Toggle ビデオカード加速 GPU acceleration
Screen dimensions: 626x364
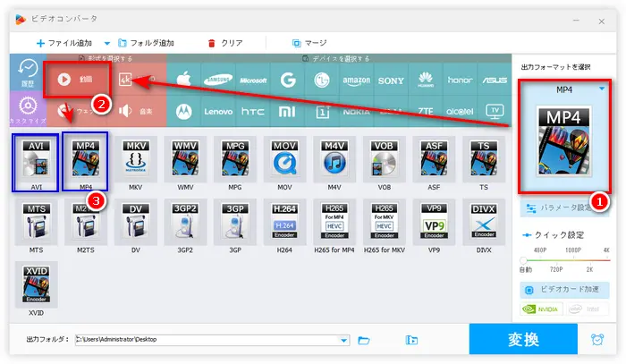(564, 290)
